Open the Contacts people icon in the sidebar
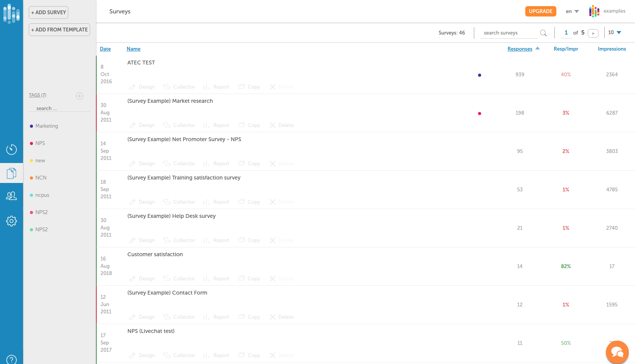This screenshot has height=364, width=635. tap(12, 196)
